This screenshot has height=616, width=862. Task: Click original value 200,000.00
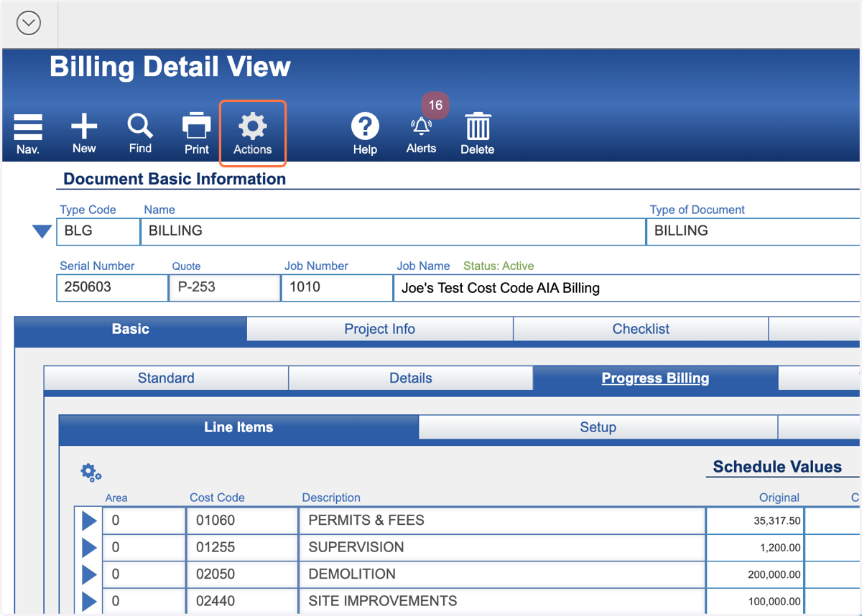coord(755,574)
